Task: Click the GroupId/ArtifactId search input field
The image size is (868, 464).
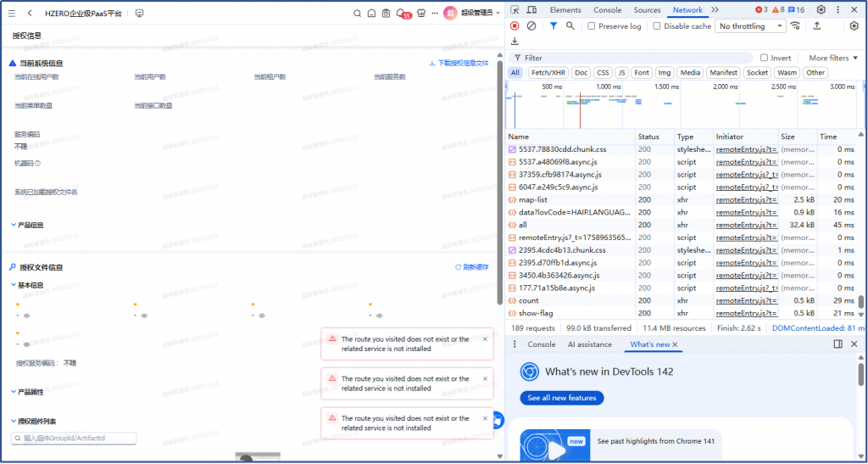Action: [x=74, y=438]
